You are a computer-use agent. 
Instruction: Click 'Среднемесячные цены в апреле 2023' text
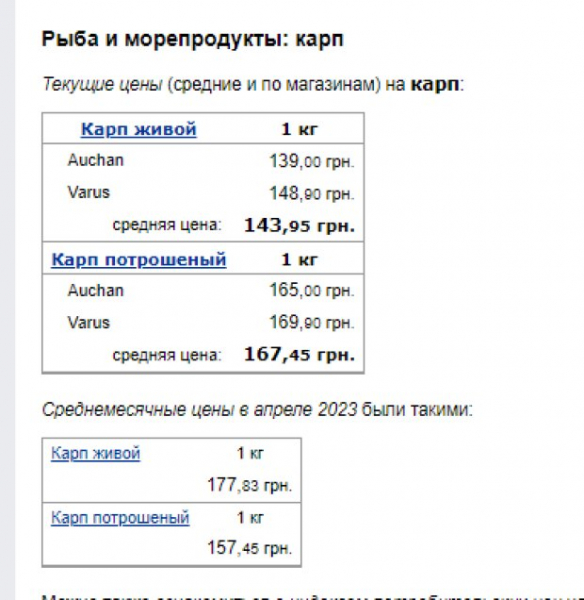[199, 410]
